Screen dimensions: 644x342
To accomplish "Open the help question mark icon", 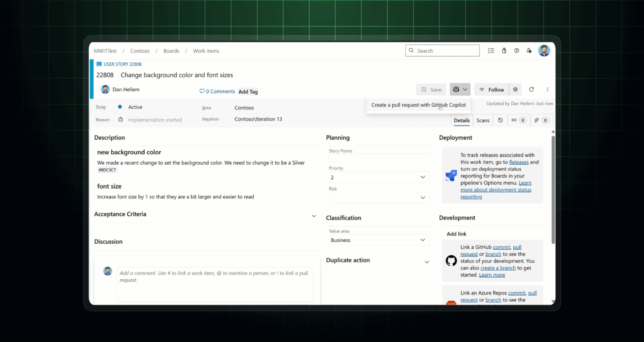I will coord(516,51).
